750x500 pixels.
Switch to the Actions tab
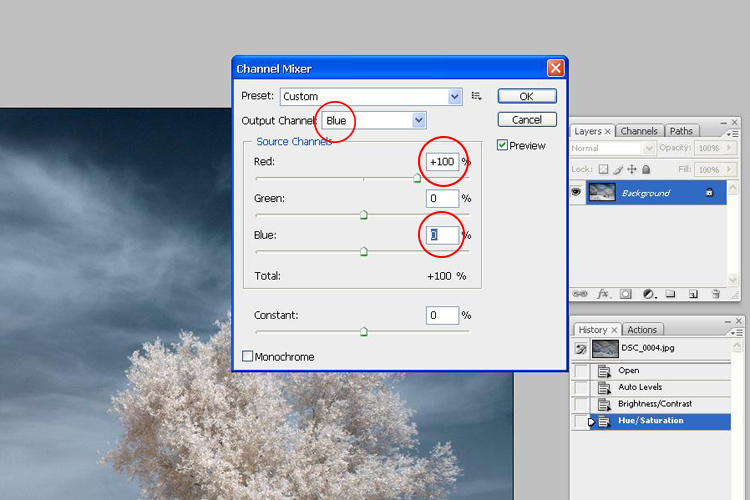point(642,330)
